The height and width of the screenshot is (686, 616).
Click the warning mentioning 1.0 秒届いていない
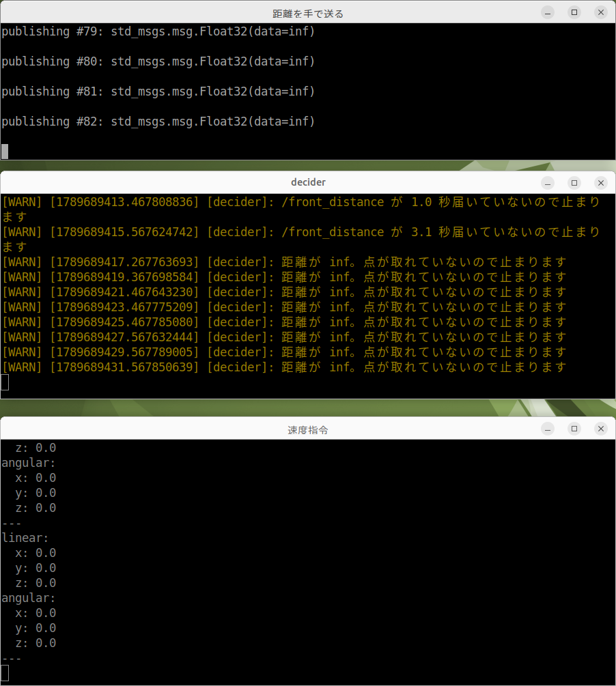click(301, 210)
